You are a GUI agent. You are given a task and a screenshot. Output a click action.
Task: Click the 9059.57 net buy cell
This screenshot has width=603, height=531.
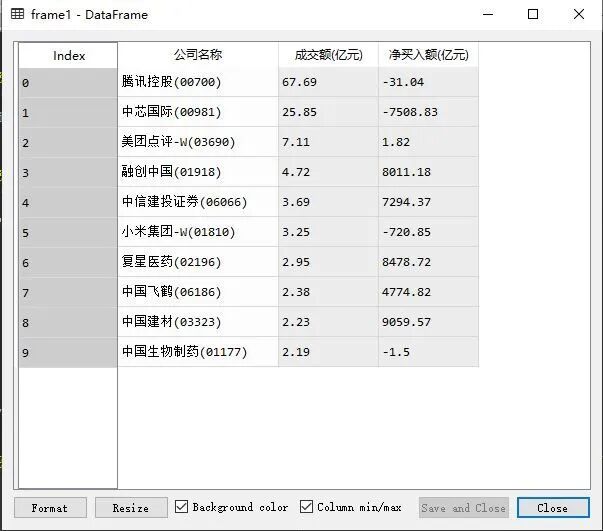pos(428,322)
